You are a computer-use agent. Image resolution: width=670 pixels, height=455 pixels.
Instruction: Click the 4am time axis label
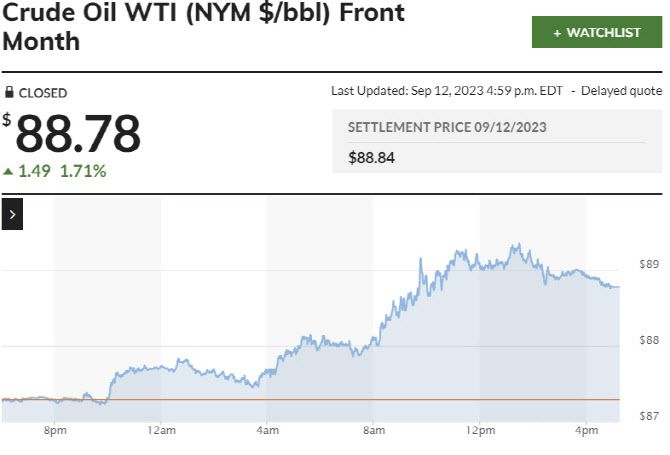click(267, 431)
